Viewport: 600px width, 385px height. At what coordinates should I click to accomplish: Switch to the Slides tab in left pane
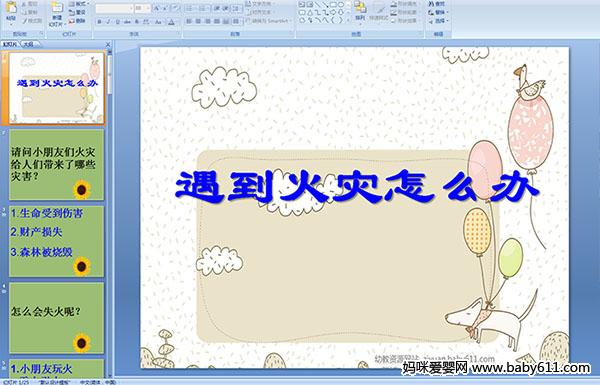(x=10, y=44)
